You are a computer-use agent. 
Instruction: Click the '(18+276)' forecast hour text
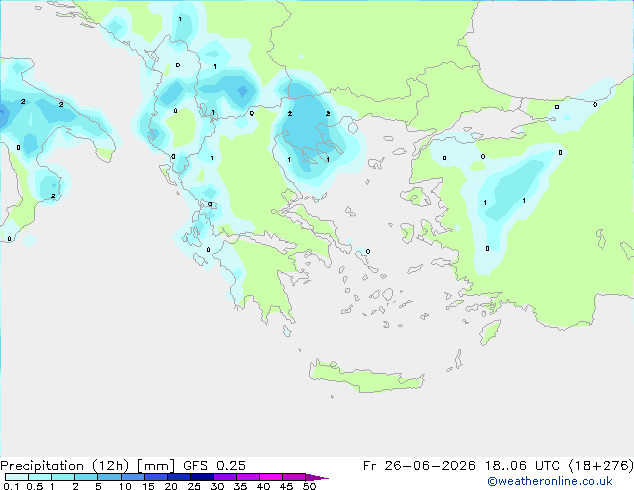[601, 466]
